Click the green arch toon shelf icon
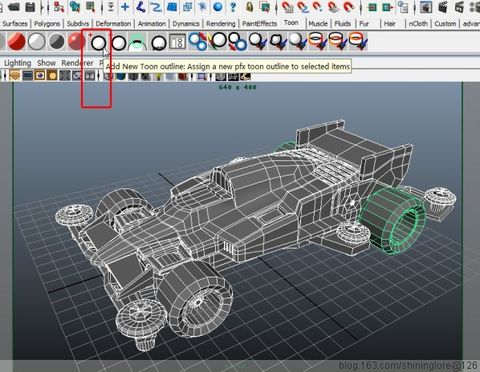 137,42
